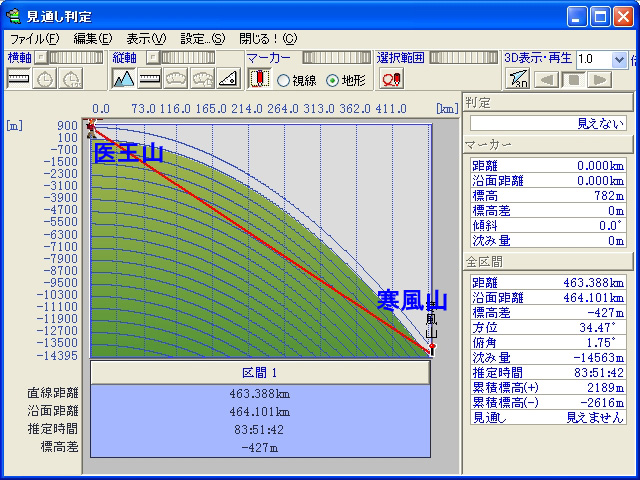The image size is (640, 480).
Task: Open the 表示(V) menu
Action: [146, 38]
